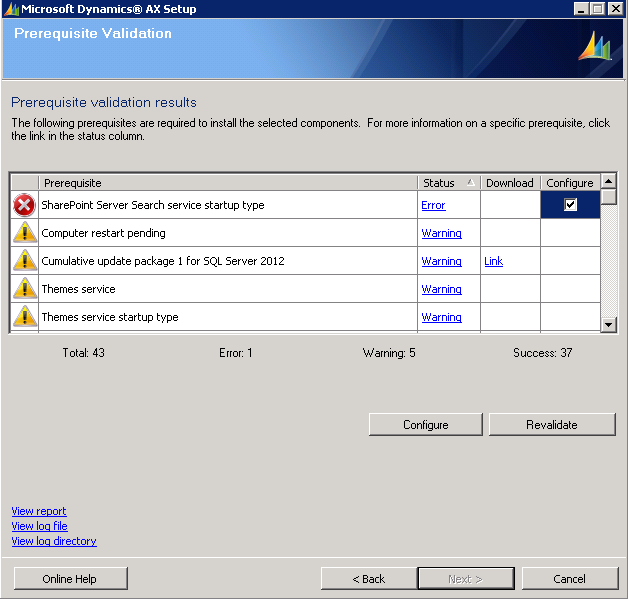Open the Warning link for Themes service startup type

point(441,317)
